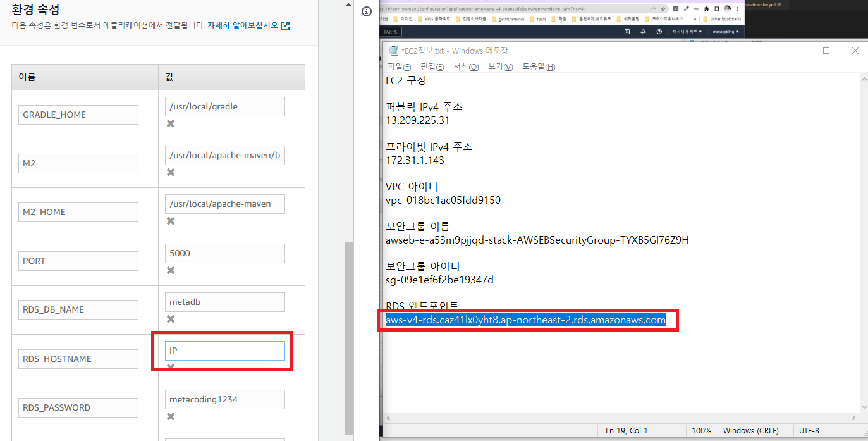This screenshot has height=441, width=868.
Task: Open Notepad 도움말(H) menu
Action: point(539,66)
